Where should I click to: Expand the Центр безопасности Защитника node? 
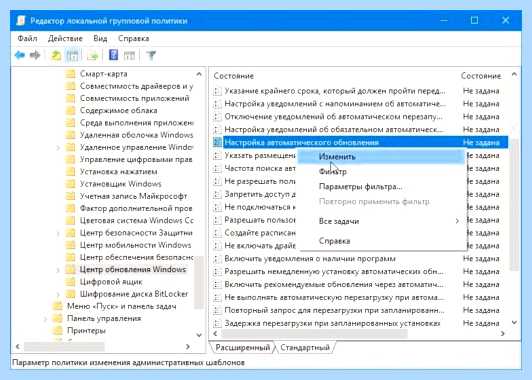(58, 233)
